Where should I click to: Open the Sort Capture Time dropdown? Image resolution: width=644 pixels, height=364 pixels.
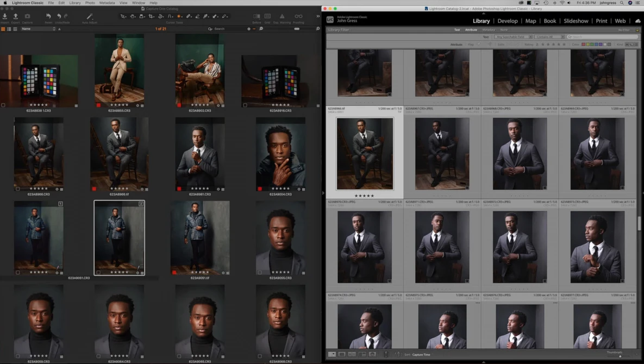click(x=421, y=355)
